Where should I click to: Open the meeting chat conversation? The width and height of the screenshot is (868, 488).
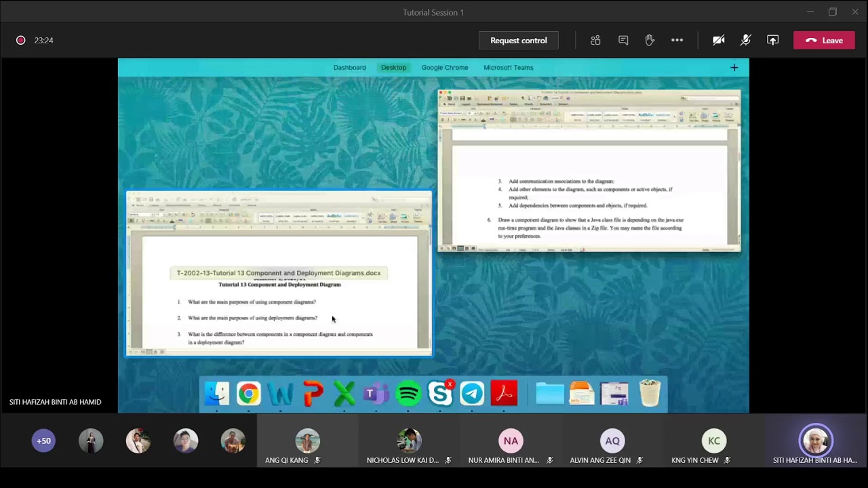(623, 41)
